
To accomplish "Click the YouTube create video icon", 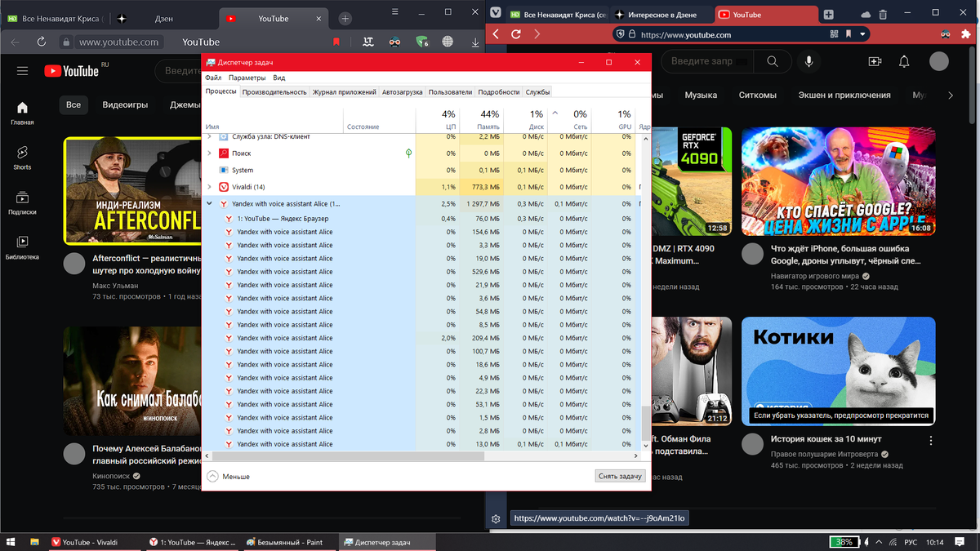I will click(x=875, y=61).
